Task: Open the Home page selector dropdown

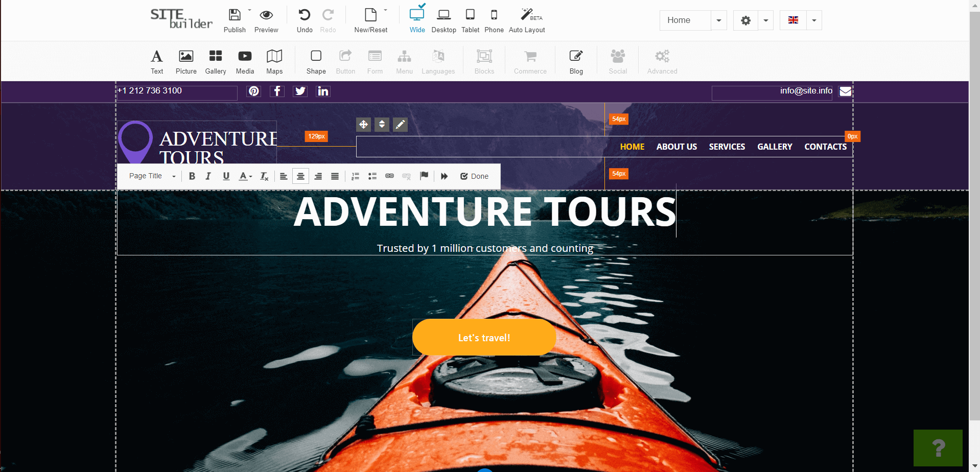Action: (718, 20)
